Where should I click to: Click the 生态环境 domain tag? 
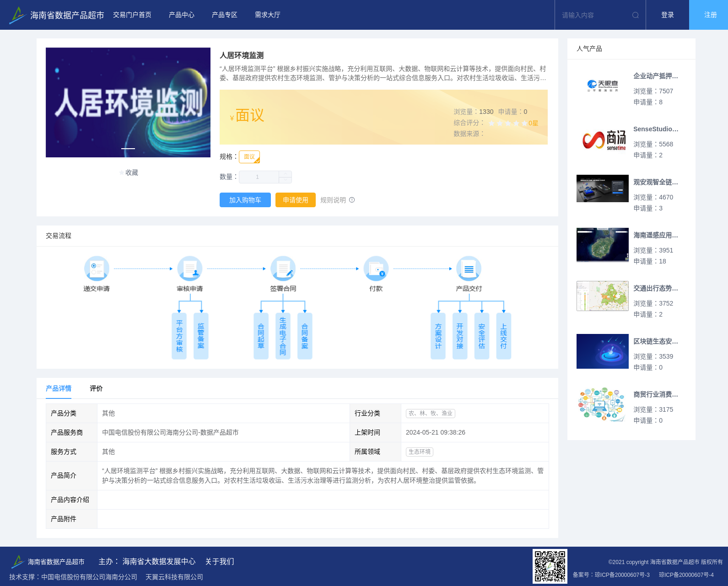420,452
